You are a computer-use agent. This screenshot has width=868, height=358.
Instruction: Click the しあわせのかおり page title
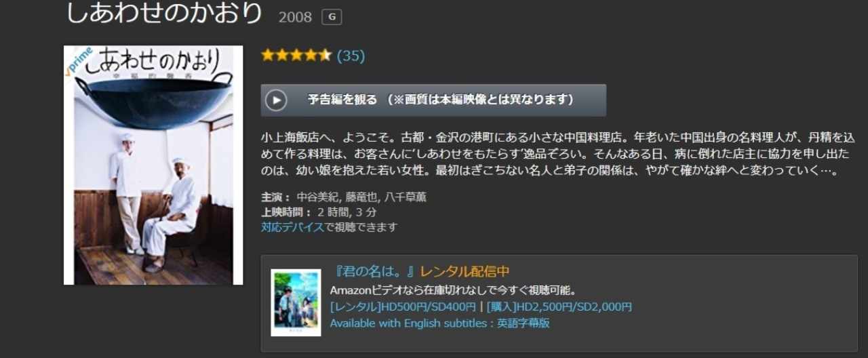[x=163, y=13]
